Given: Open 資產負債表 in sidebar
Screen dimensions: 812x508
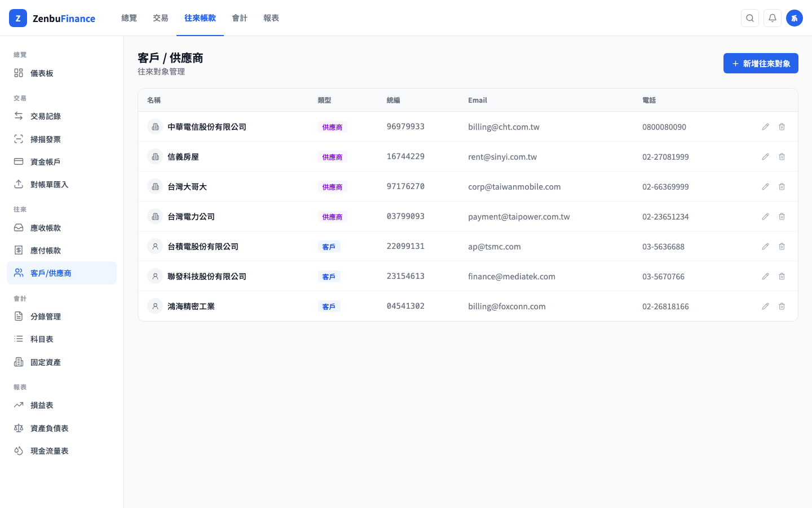Looking at the screenshot, I should point(61,428).
